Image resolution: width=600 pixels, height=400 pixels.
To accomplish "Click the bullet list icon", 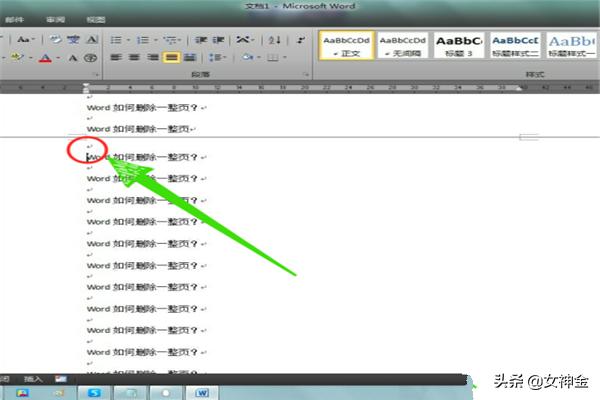I will point(116,39).
